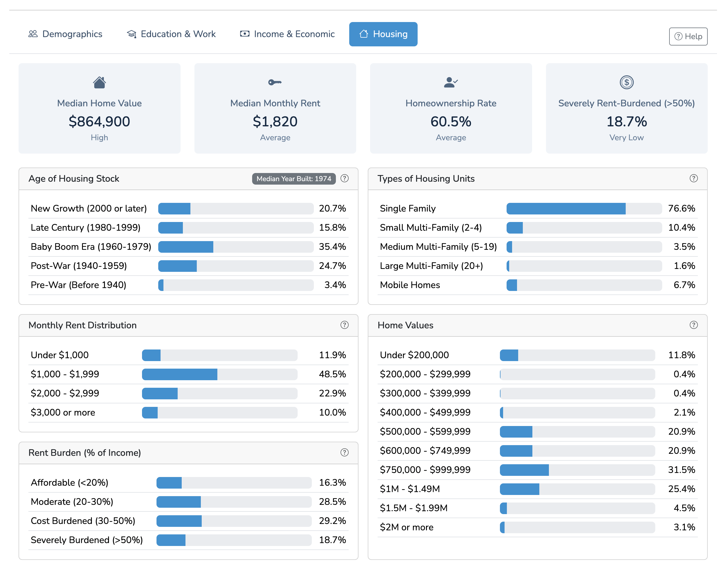Click the Median Monthly Rent card $1,820

[x=275, y=108]
